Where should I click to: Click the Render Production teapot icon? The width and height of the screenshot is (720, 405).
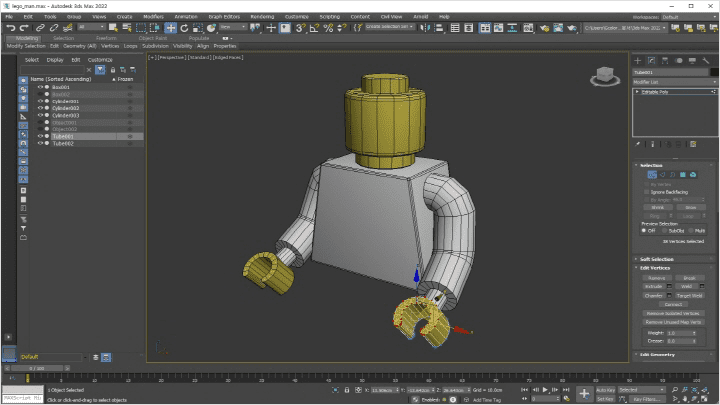(572, 28)
